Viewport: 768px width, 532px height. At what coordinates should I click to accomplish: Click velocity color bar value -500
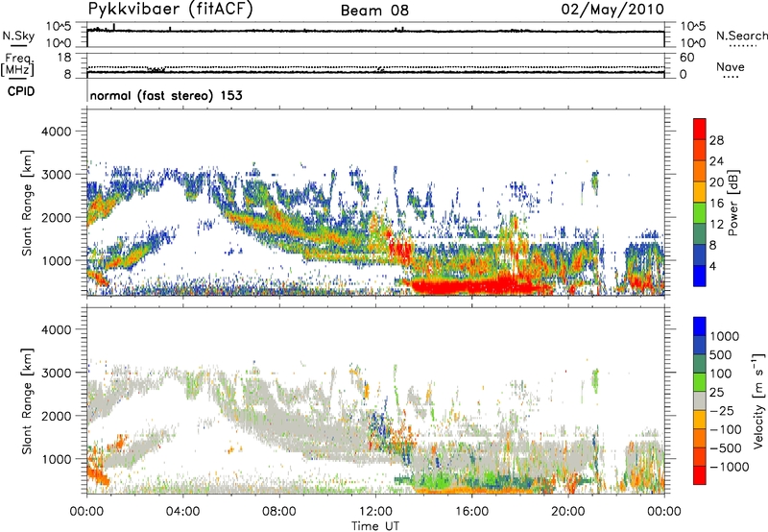[726, 448]
